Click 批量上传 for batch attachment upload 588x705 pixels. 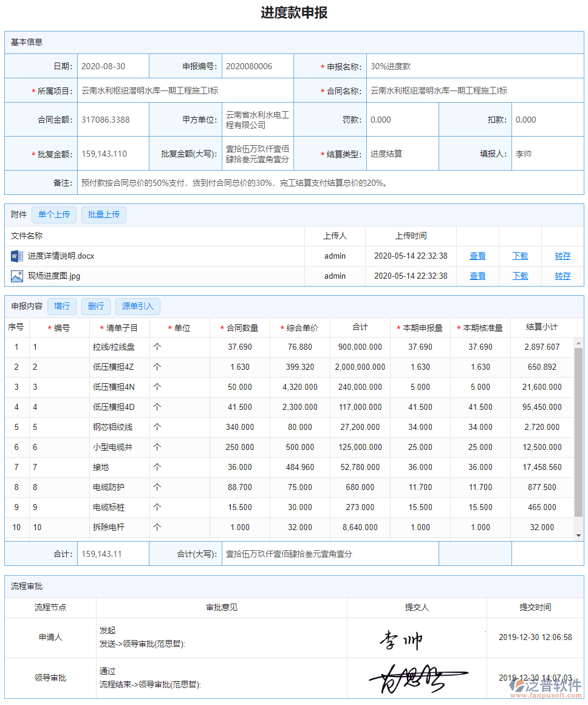coord(103,214)
